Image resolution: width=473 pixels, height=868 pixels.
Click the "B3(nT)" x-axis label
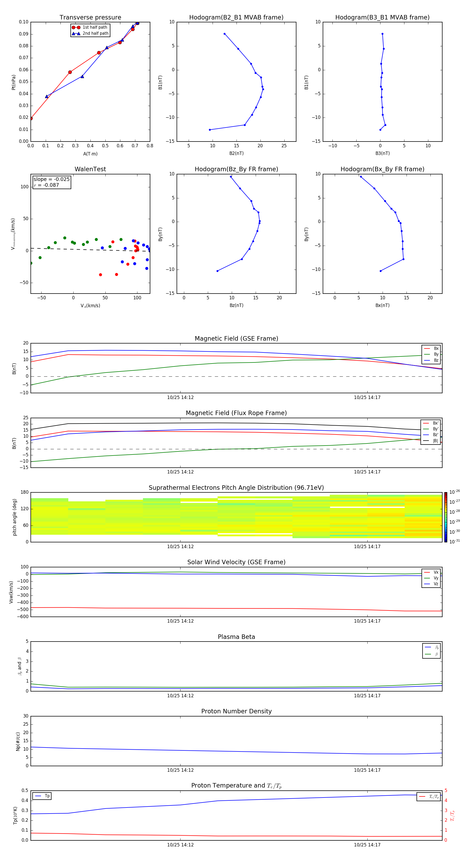[382, 153]
